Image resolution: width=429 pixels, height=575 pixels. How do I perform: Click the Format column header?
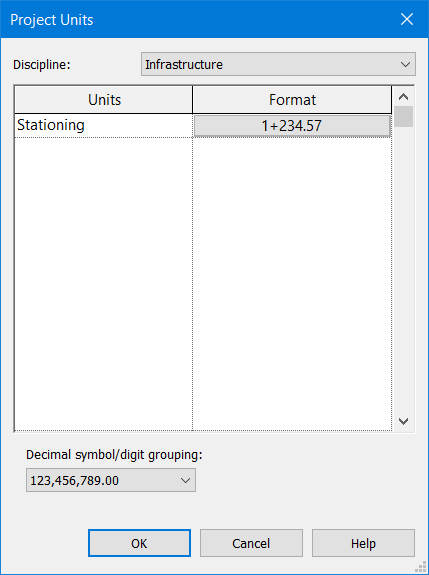coord(292,100)
